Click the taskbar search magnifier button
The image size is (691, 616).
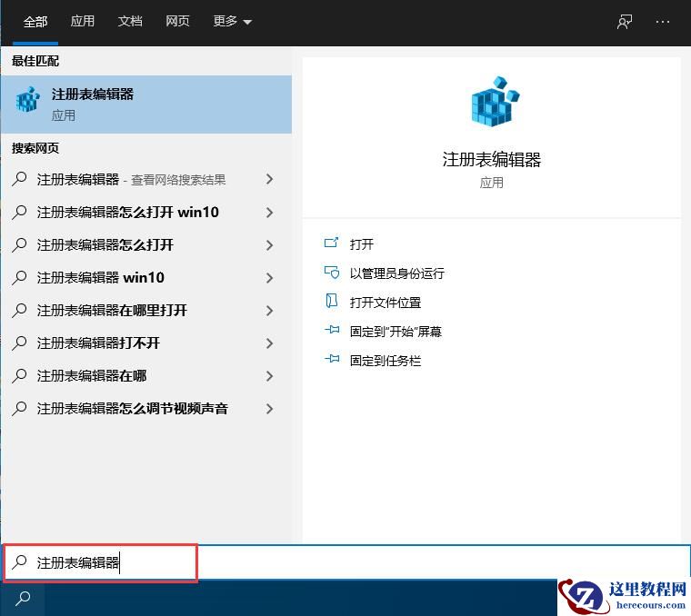(x=23, y=598)
